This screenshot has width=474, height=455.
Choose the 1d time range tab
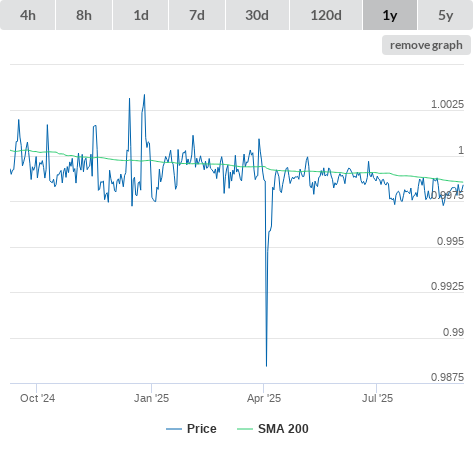tap(141, 15)
